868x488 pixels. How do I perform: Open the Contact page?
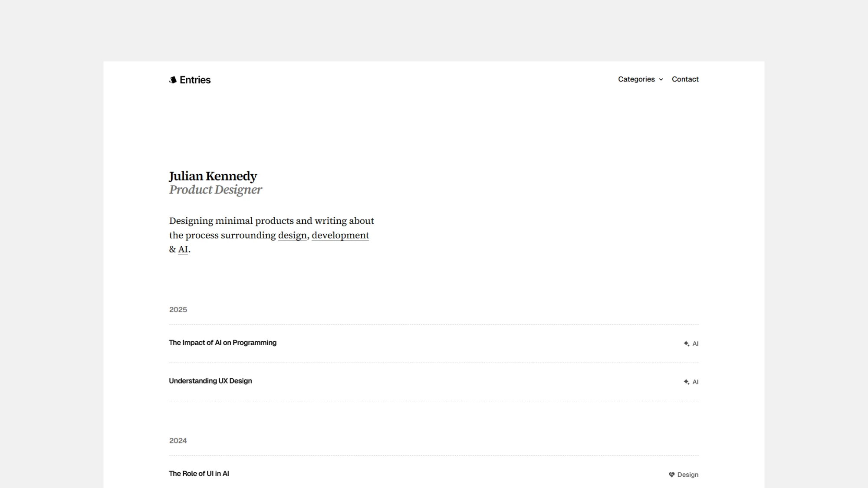pos(685,79)
